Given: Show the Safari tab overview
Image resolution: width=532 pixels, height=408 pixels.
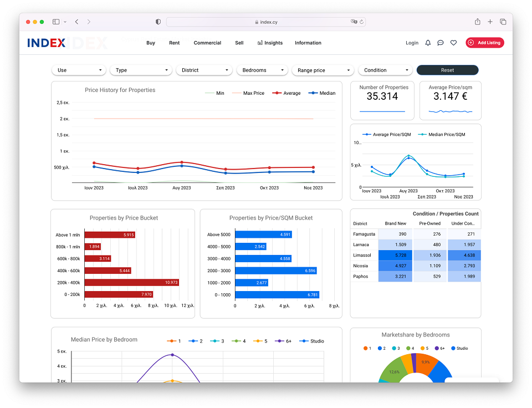Looking at the screenshot, I should coord(503,22).
